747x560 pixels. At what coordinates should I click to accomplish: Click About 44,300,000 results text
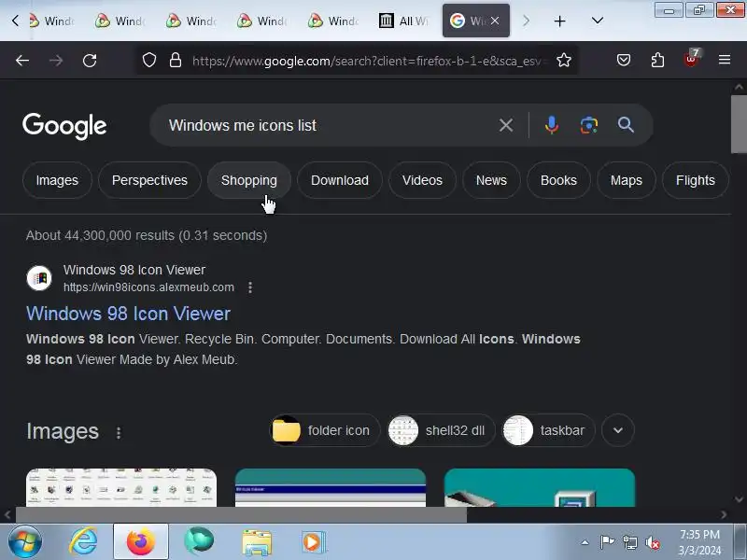pos(147,235)
